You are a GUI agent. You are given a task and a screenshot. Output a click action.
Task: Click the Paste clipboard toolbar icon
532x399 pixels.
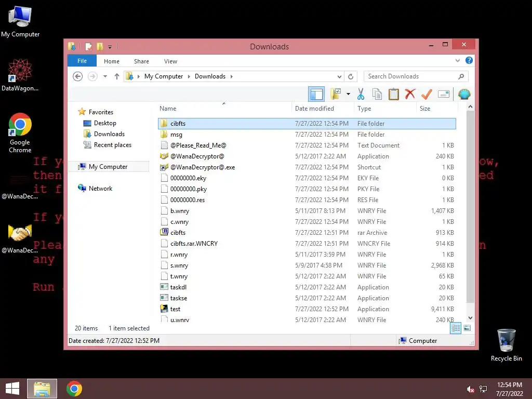pos(394,95)
